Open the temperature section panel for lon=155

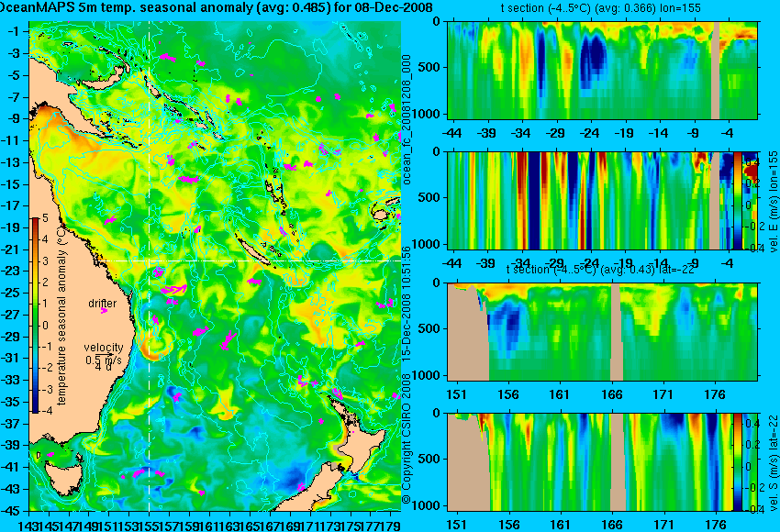[602, 70]
